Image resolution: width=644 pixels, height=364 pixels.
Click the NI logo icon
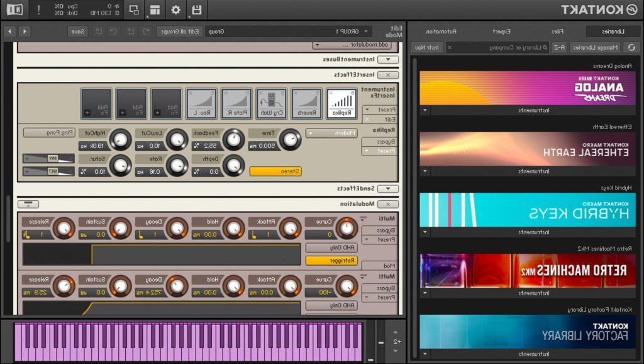point(15,9)
